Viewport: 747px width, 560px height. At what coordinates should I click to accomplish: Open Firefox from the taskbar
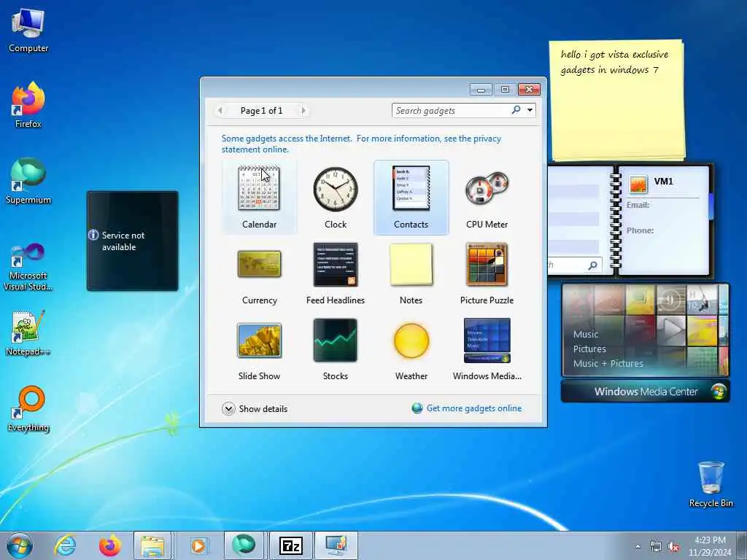coord(109,545)
